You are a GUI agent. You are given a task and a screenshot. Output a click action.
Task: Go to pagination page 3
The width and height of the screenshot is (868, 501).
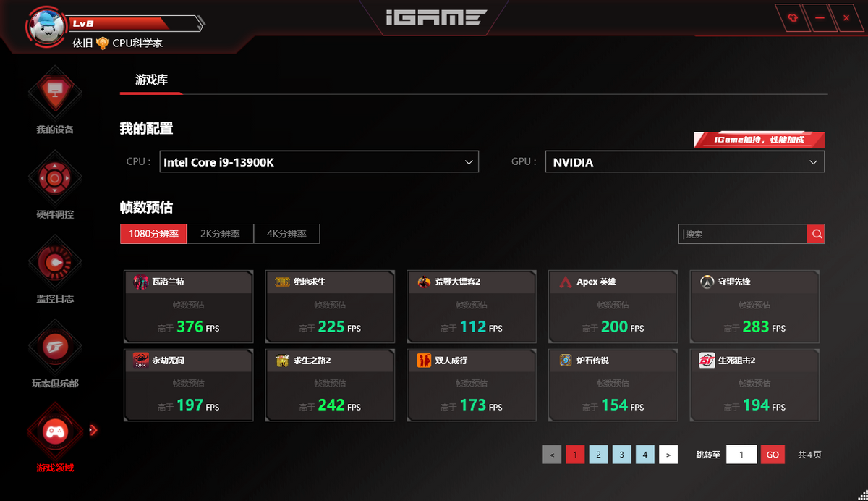[621, 454]
